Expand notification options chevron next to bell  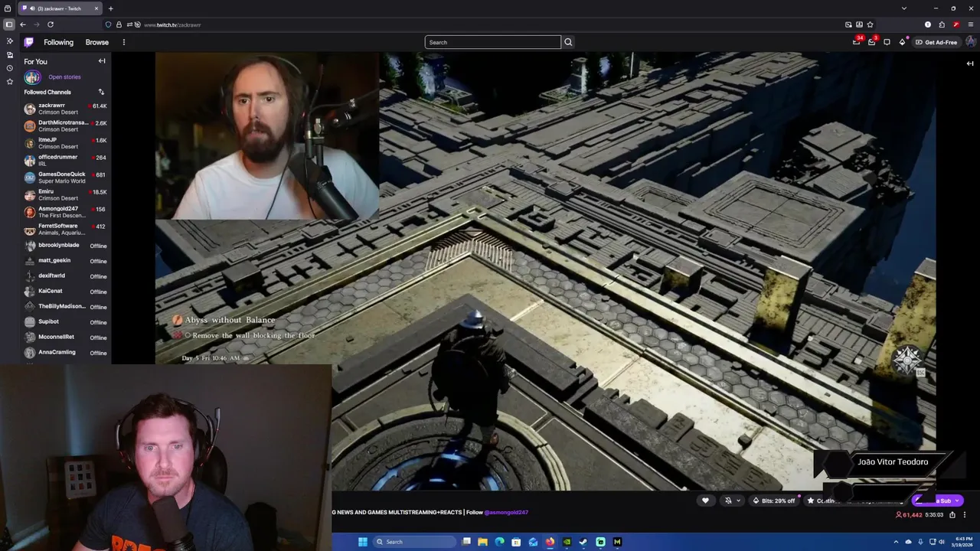pos(738,500)
